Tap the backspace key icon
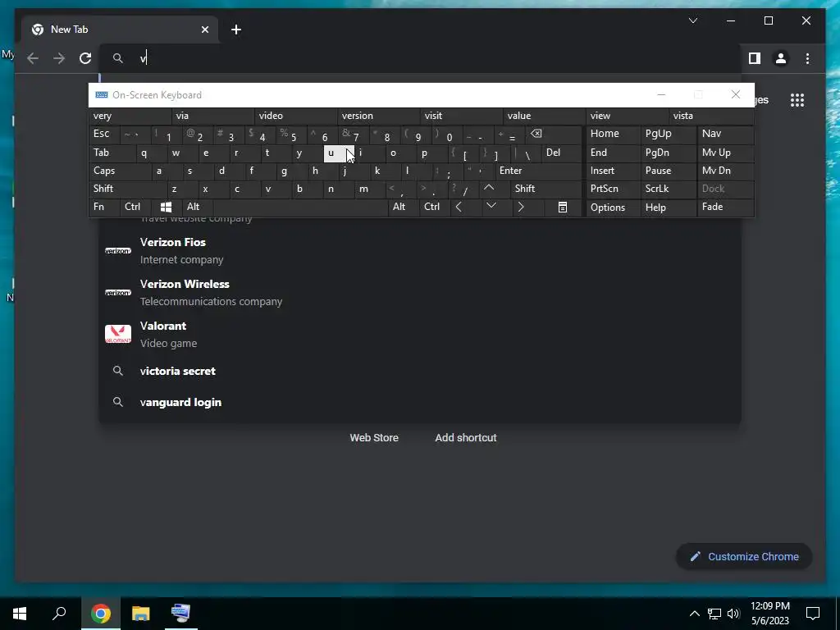Screen dimensions: 840x630 click(x=554, y=134)
